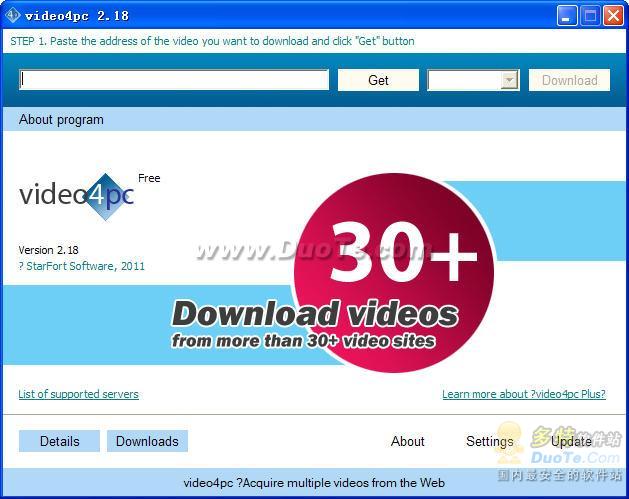
Task: Click the Download button
Action: click(569, 80)
